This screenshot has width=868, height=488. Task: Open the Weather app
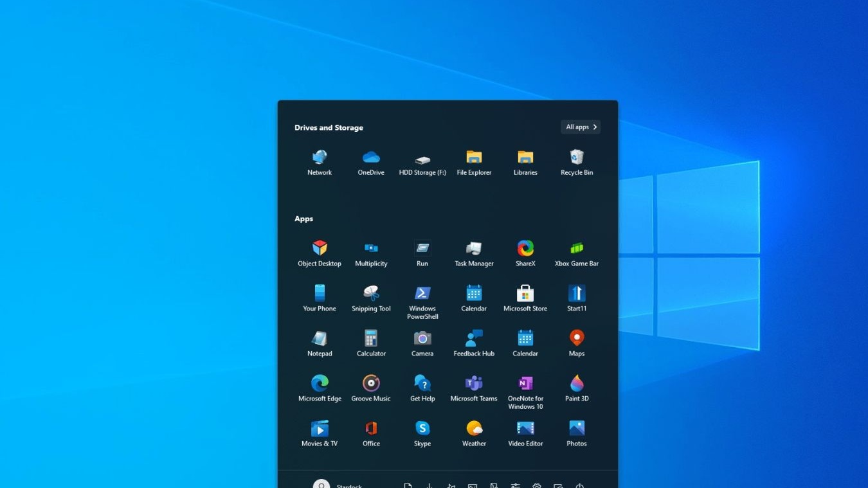point(474,433)
